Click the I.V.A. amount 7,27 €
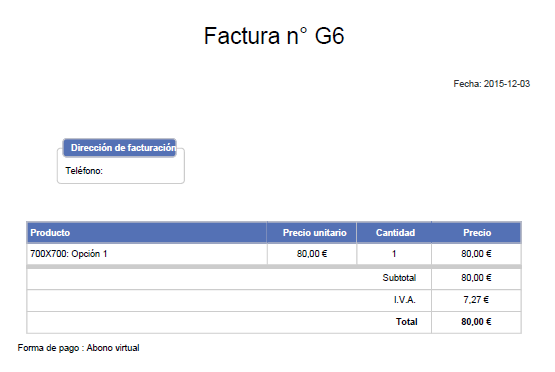The image size is (555, 372). point(476,300)
